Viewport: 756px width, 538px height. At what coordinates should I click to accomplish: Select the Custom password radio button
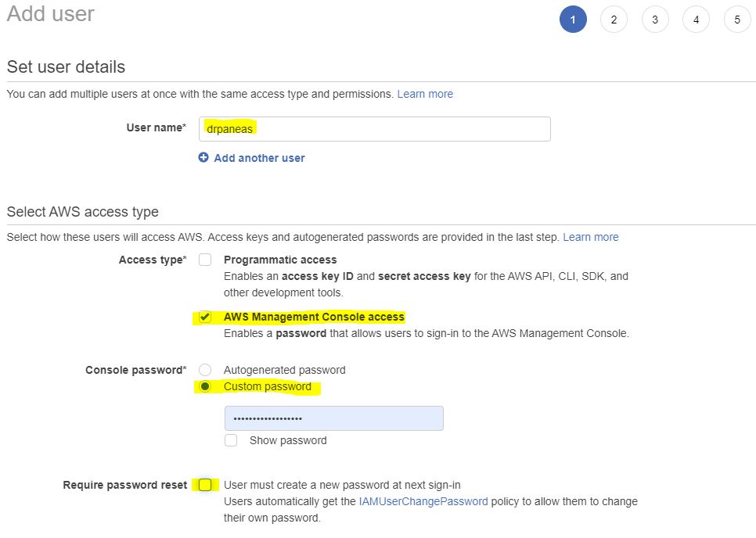[205, 386]
